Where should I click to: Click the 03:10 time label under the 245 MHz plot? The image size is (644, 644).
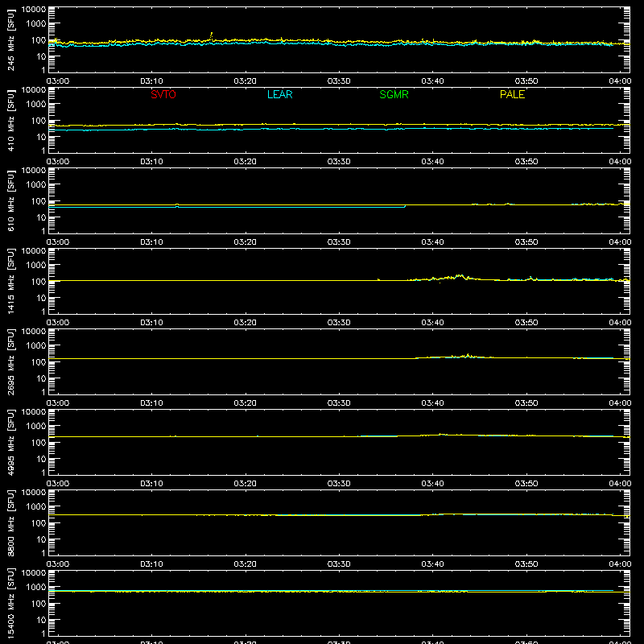(151, 81)
